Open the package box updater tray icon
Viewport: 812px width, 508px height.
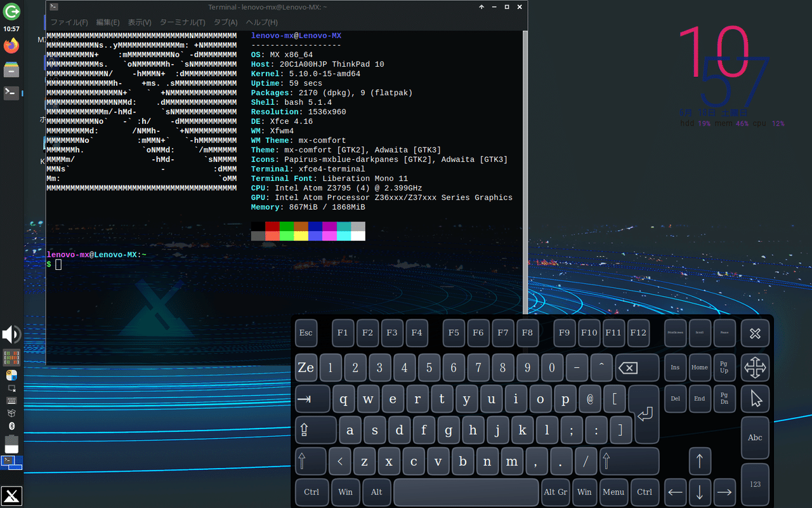tap(11, 413)
